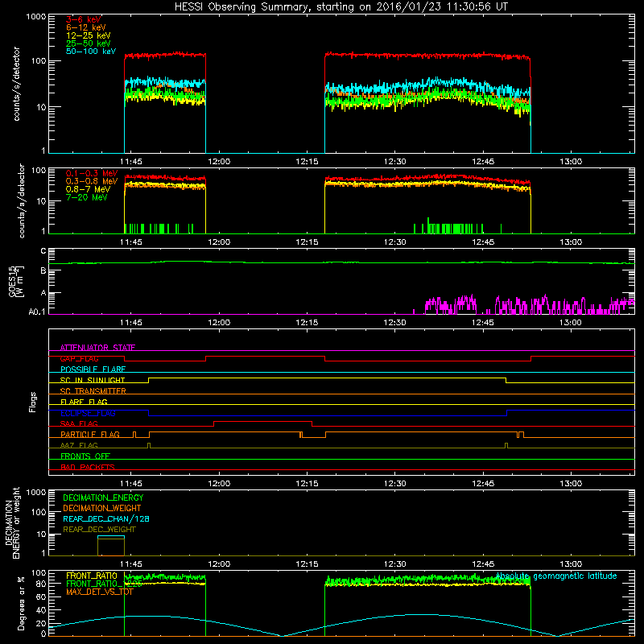
Task: Click the 0.3-0.8 MeV legend label
Action: (92, 181)
